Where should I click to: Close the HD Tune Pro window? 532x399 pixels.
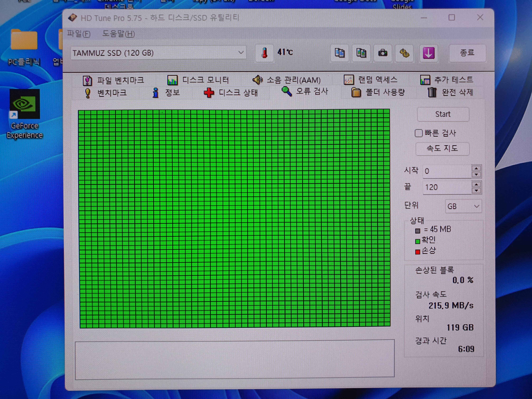pyautogui.click(x=480, y=17)
